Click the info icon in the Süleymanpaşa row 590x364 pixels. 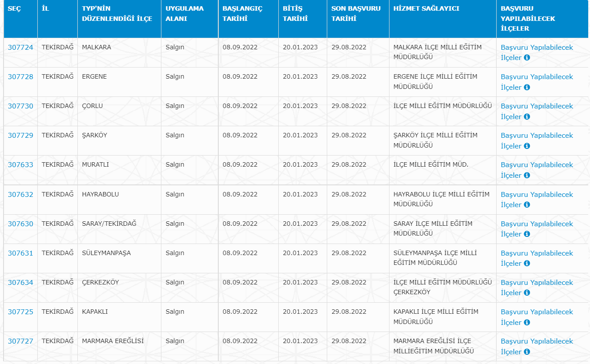tap(527, 264)
